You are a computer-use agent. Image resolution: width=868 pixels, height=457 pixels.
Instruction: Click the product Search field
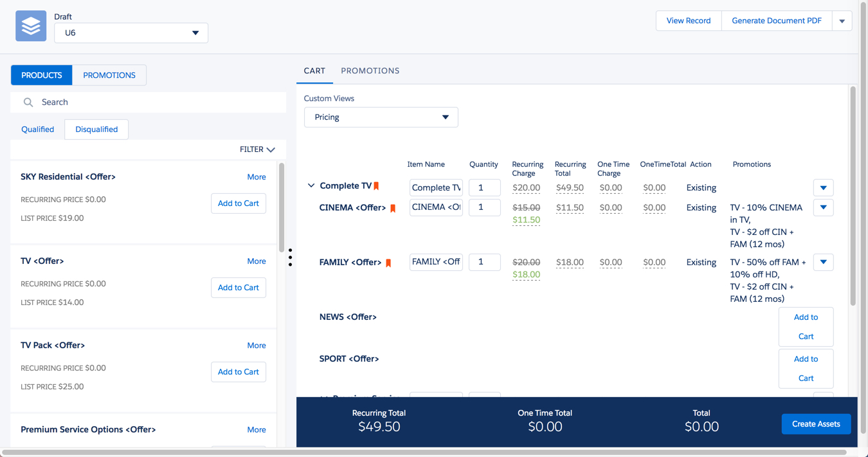(x=149, y=102)
